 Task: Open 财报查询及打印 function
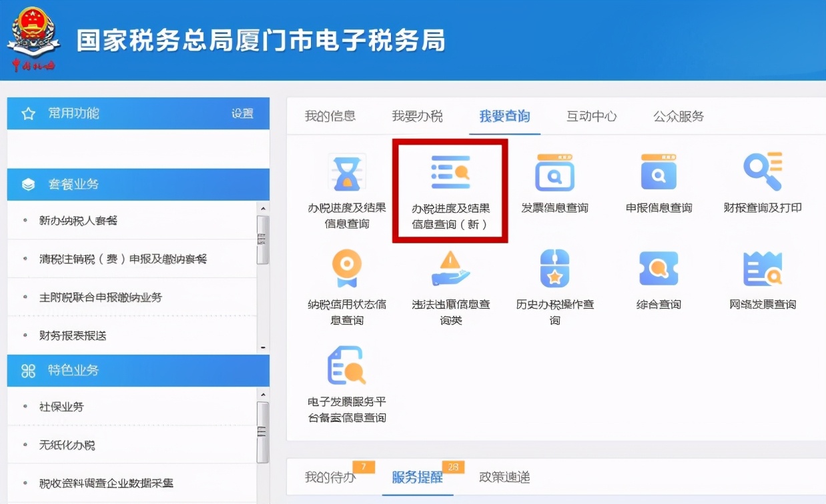pos(762,173)
